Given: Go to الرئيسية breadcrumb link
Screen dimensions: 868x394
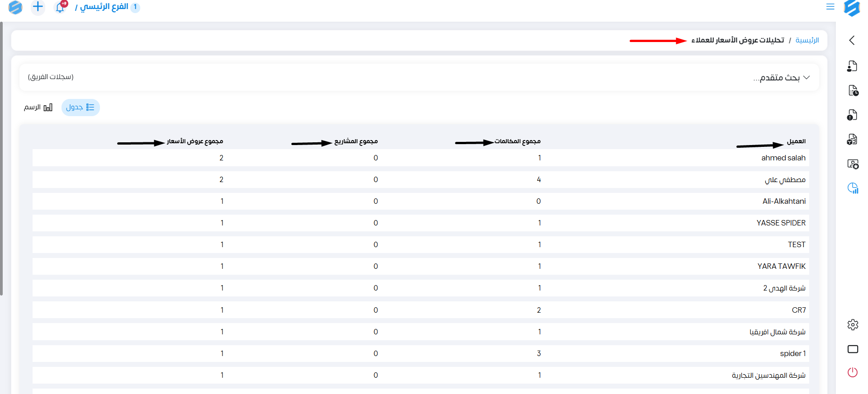Looking at the screenshot, I should click(807, 40).
